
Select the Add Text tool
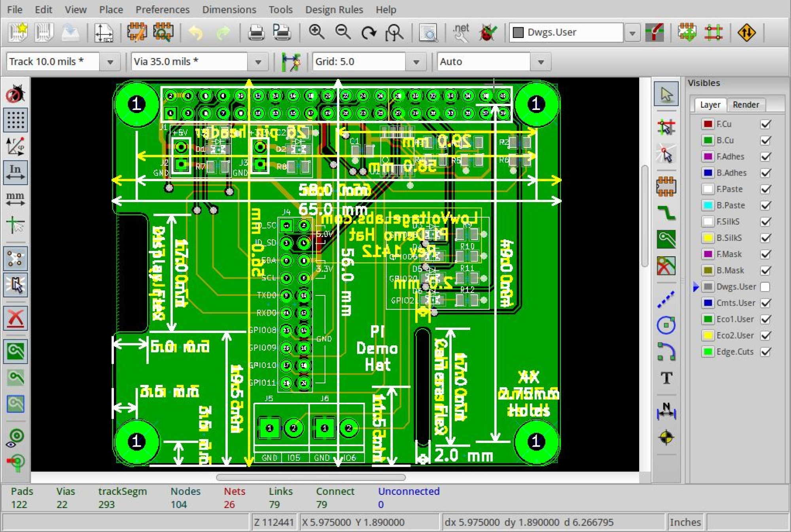point(666,378)
